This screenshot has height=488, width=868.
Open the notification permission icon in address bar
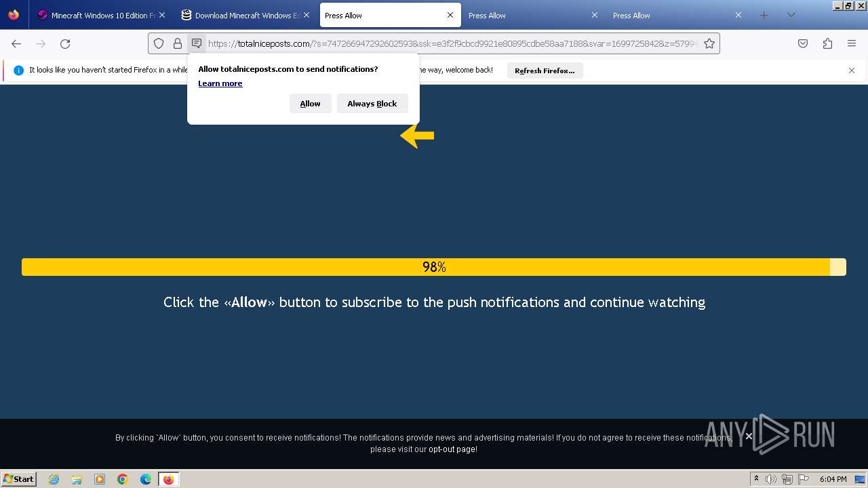coord(197,43)
